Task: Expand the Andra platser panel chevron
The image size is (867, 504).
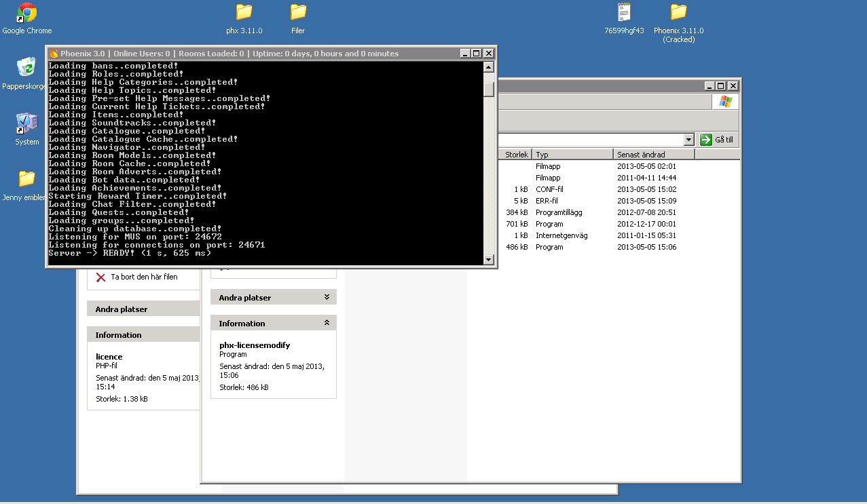Action: (x=327, y=297)
